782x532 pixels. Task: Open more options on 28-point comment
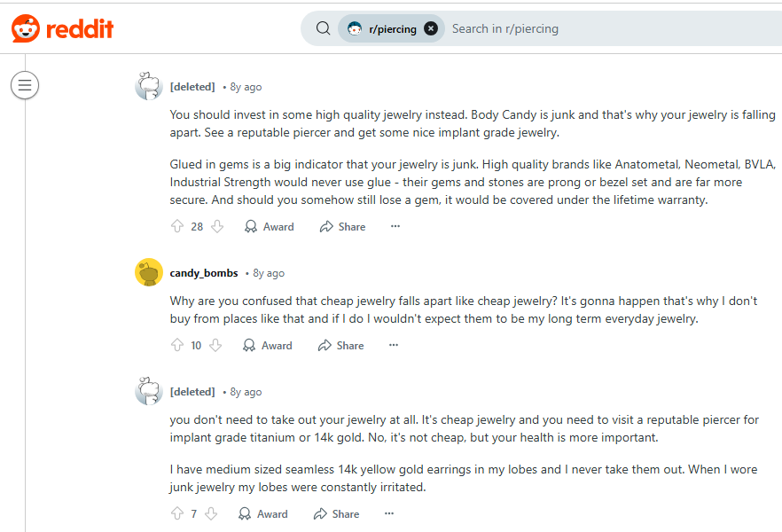395,226
